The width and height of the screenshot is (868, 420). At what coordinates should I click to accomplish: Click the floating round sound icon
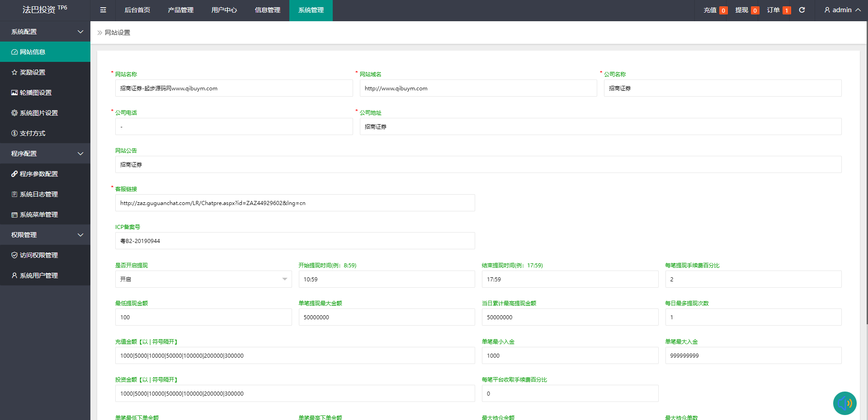tap(844, 403)
